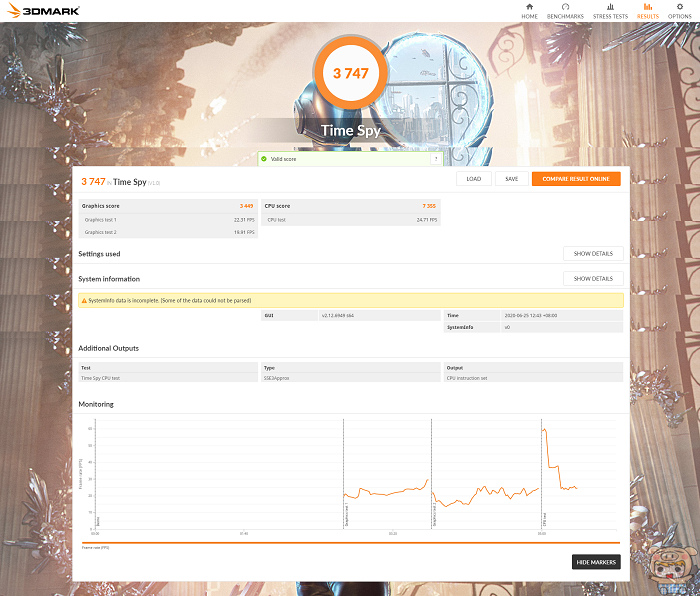
Task: Click the Load button
Action: click(474, 179)
